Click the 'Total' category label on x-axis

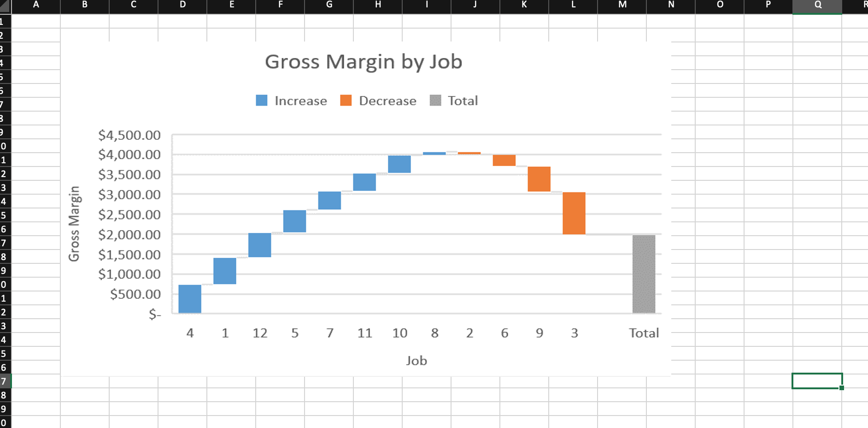(644, 333)
